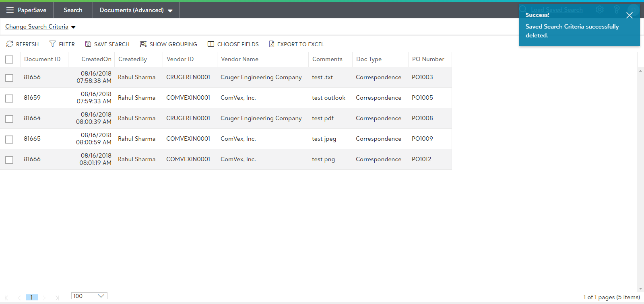Open the page size 100 dropdown
644x304 pixels.
tap(101, 296)
